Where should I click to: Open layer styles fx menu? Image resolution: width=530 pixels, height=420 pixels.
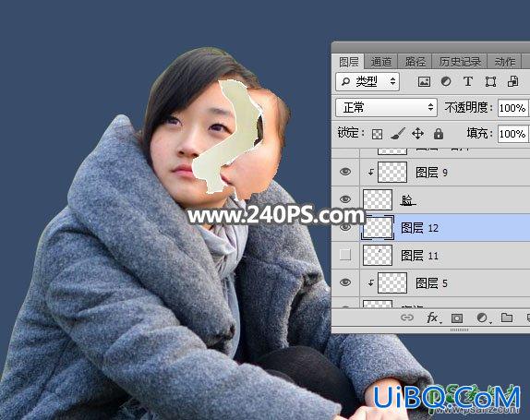click(x=433, y=318)
